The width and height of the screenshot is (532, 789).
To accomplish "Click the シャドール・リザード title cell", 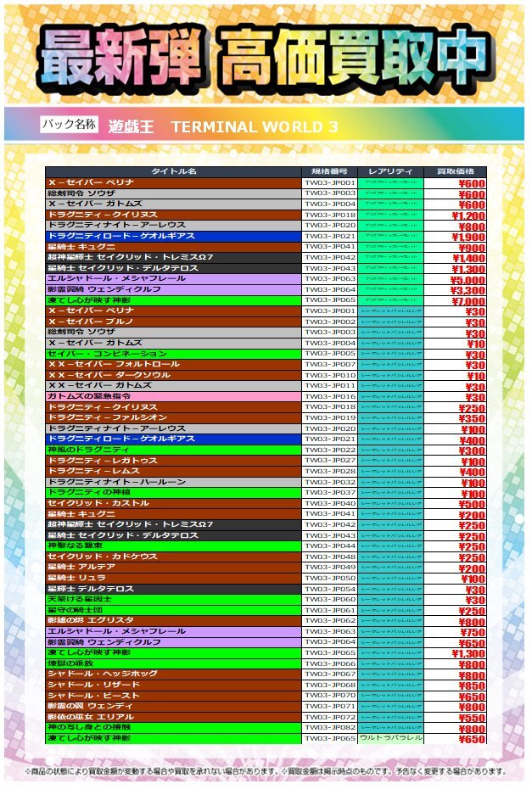I will 174,685.
